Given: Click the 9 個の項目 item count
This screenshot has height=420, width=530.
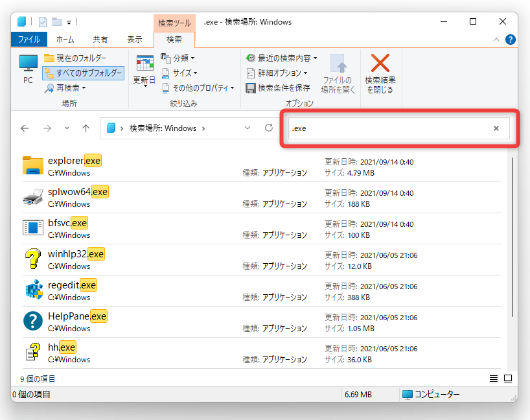Looking at the screenshot, I should [37, 379].
